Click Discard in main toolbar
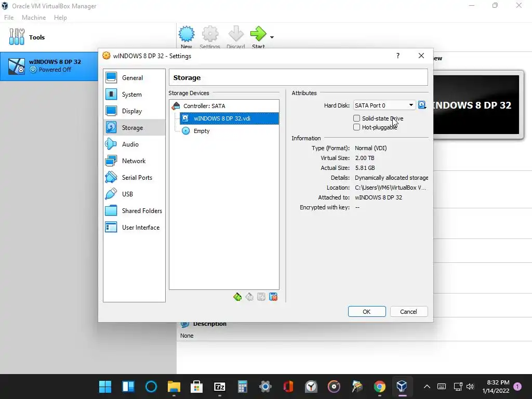532x399 pixels. click(x=236, y=37)
